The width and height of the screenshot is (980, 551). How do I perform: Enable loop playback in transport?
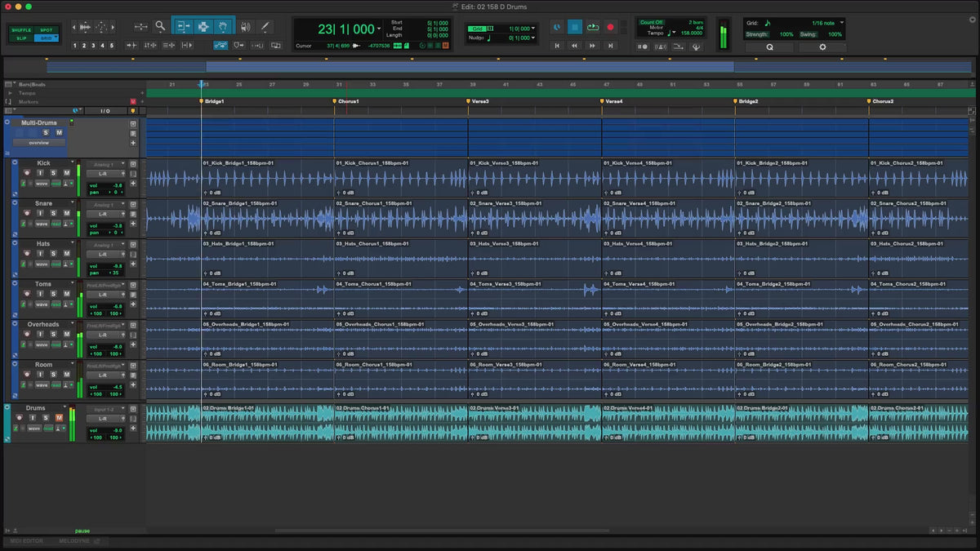(x=592, y=28)
